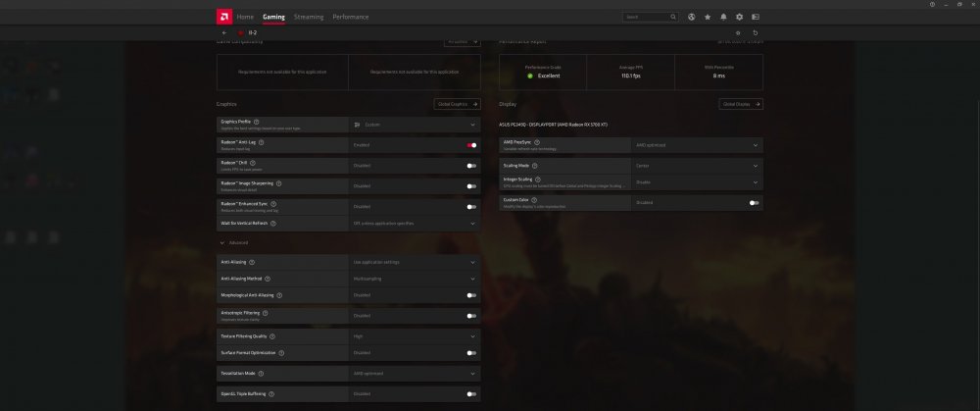The width and height of the screenshot is (980, 411).
Task: Turn on Morphological Anti-Aliasing
Action: click(472, 295)
